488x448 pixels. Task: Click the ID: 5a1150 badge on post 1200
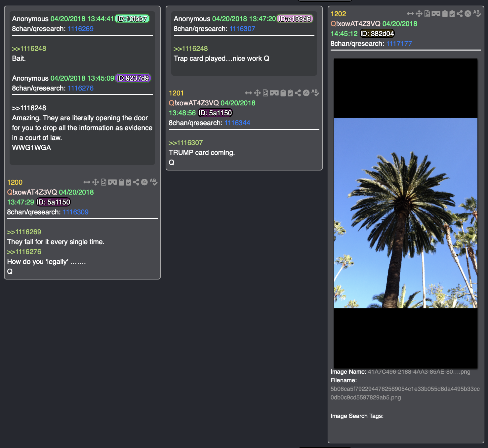[x=53, y=202]
